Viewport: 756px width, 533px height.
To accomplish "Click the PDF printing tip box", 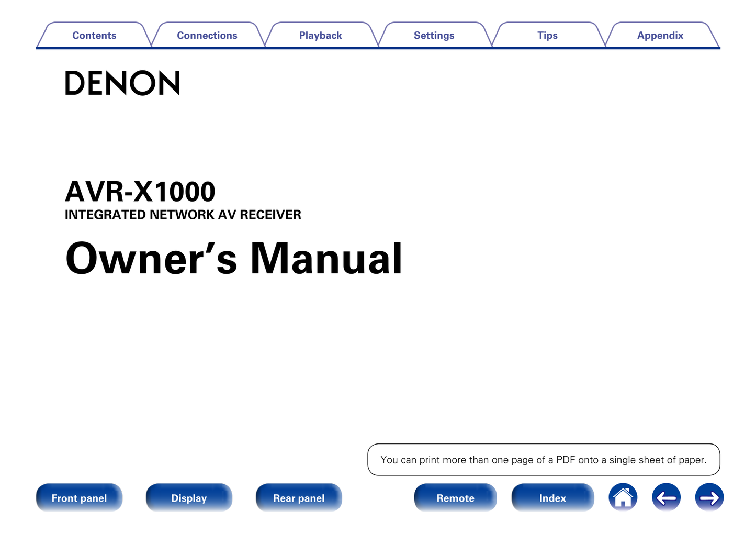I will pos(544,460).
